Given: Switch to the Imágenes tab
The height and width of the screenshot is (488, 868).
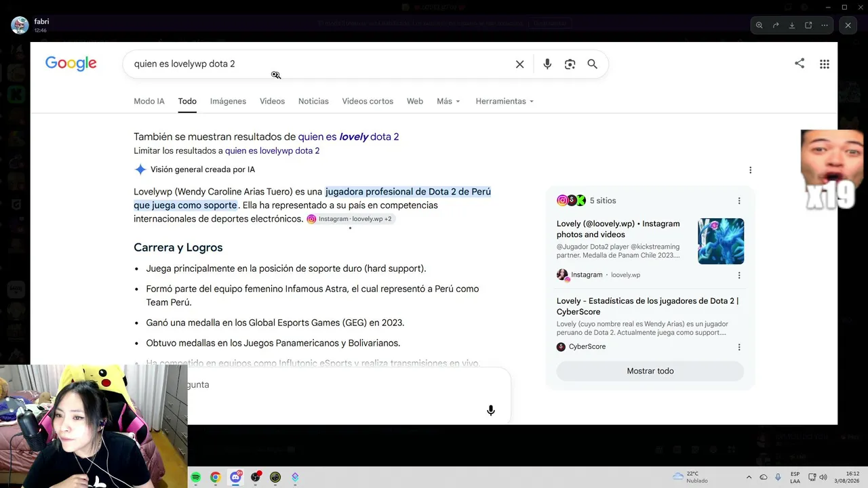Looking at the screenshot, I should [x=228, y=101].
